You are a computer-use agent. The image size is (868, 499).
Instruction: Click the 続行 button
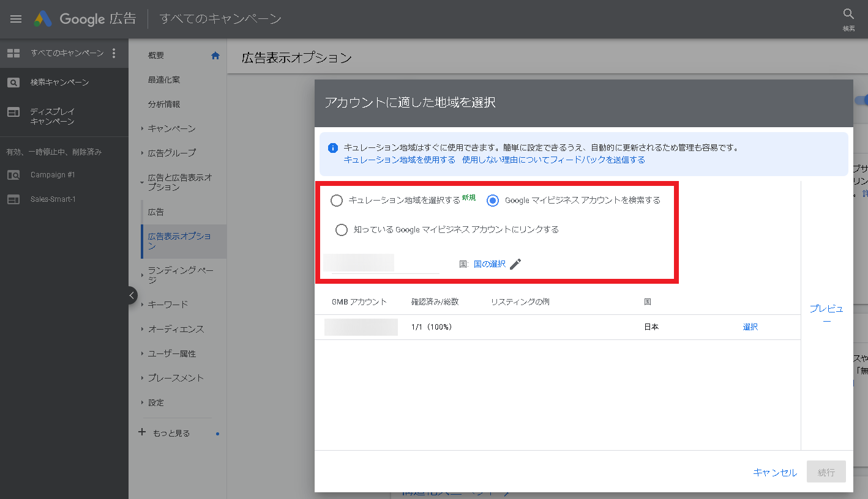pos(826,472)
